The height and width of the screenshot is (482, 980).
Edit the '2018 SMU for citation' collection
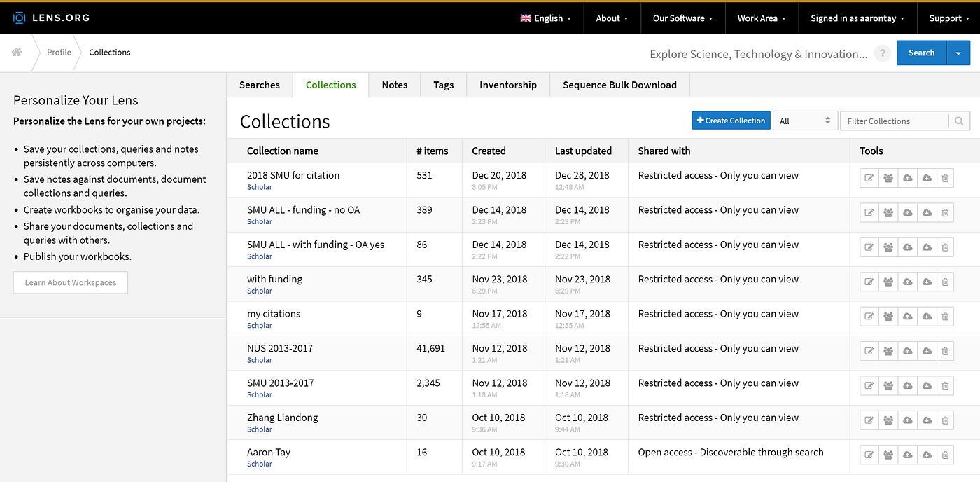tap(869, 179)
